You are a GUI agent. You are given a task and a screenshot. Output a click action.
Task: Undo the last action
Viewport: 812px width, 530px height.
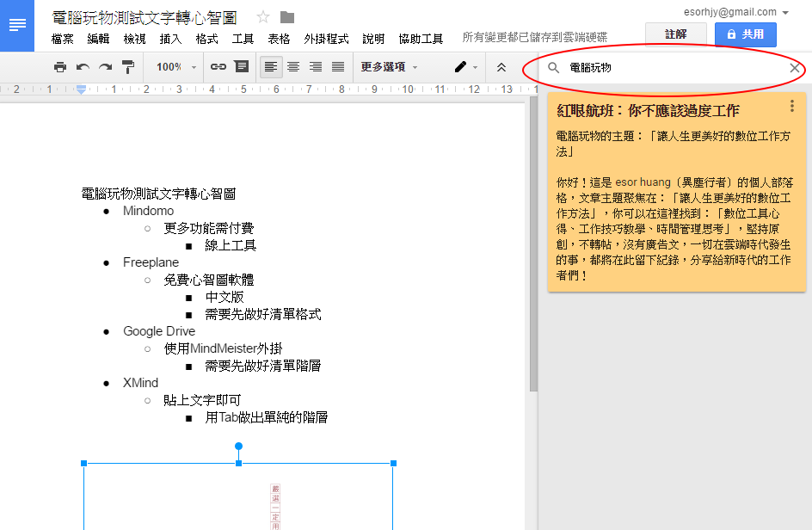click(83, 67)
